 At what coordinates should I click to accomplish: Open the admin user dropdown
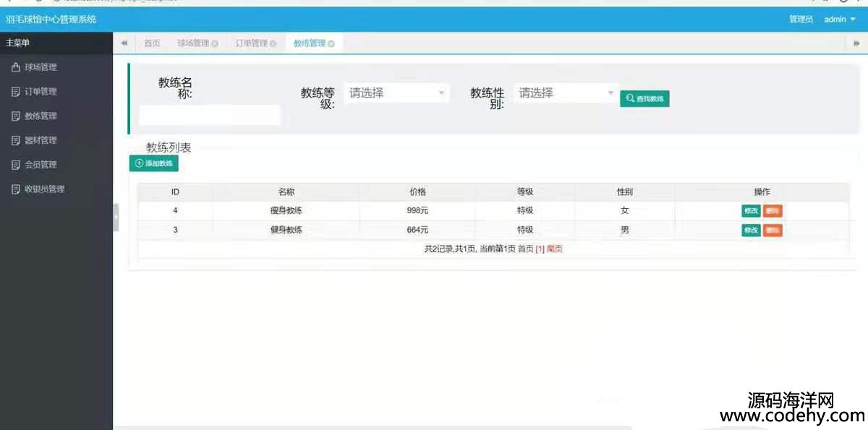pyautogui.click(x=839, y=20)
